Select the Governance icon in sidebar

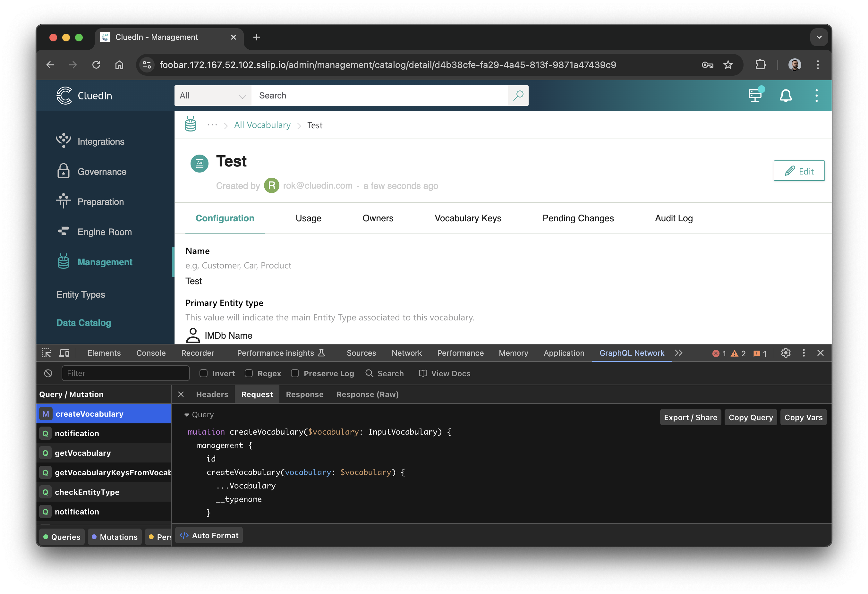[64, 171]
